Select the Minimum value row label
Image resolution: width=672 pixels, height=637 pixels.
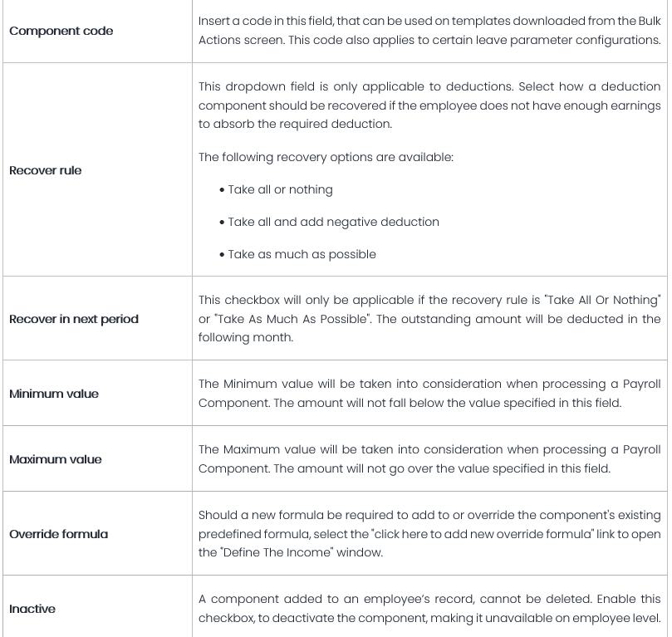[54, 394]
